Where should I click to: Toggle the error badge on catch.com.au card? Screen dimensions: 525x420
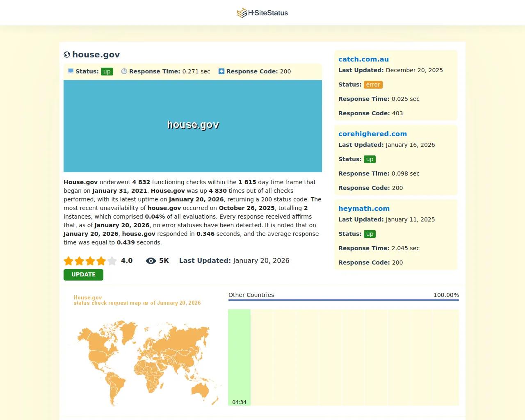point(373,84)
